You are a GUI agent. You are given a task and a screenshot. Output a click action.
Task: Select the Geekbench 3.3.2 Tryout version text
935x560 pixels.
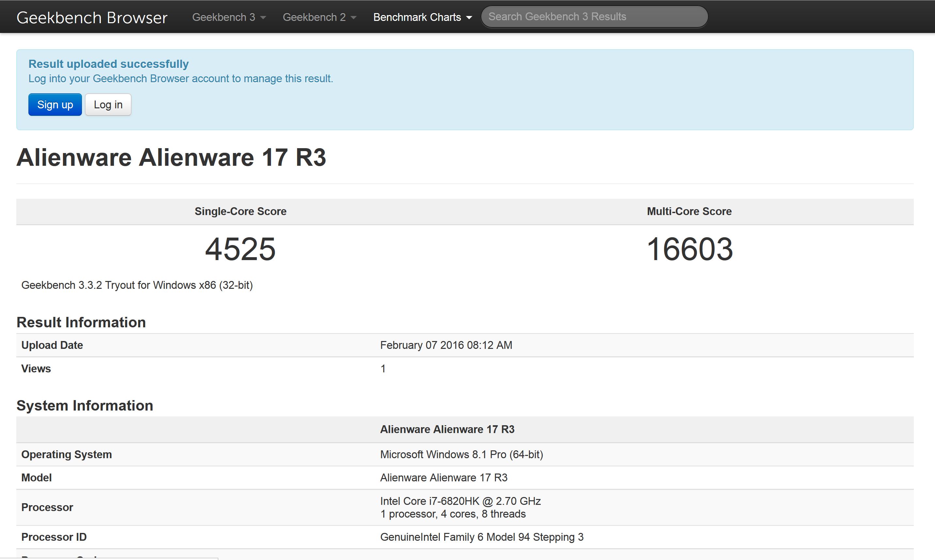(x=137, y=285)
